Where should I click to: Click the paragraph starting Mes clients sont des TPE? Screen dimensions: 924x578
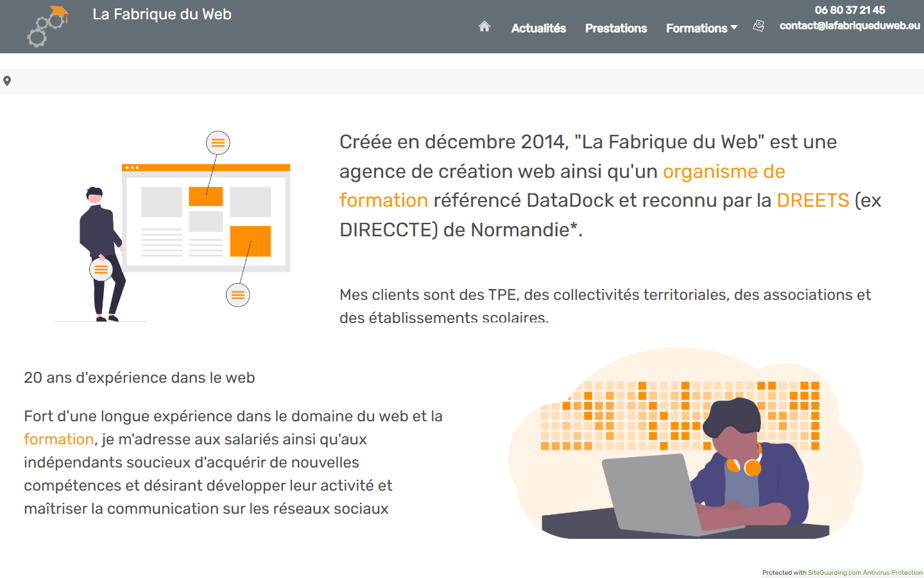tap(605, 306)
